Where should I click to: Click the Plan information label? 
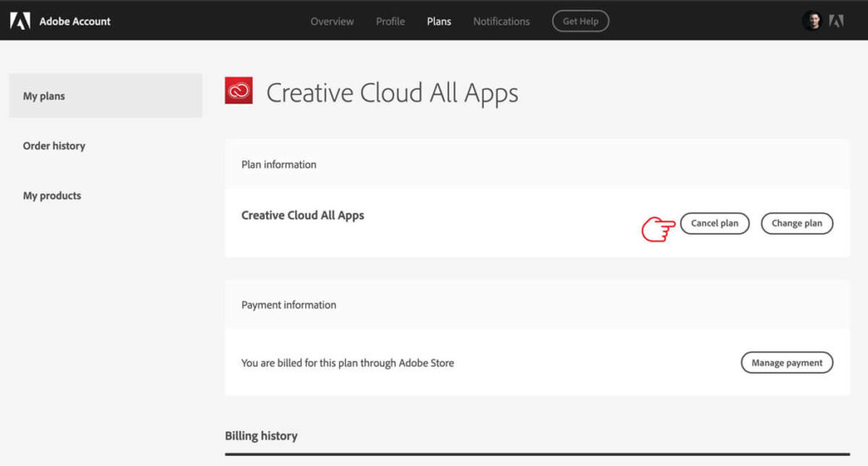coord(279,164)
